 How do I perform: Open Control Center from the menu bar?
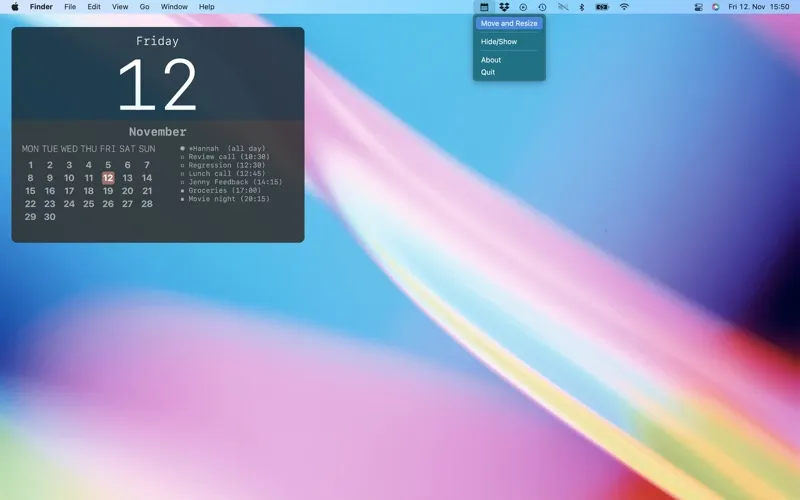pos(698,7)
